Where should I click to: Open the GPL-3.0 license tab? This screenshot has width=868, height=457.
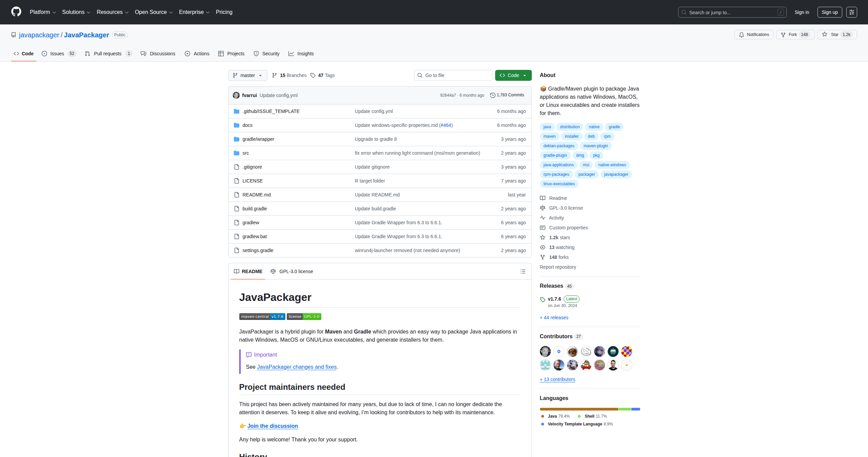point(292,271)
